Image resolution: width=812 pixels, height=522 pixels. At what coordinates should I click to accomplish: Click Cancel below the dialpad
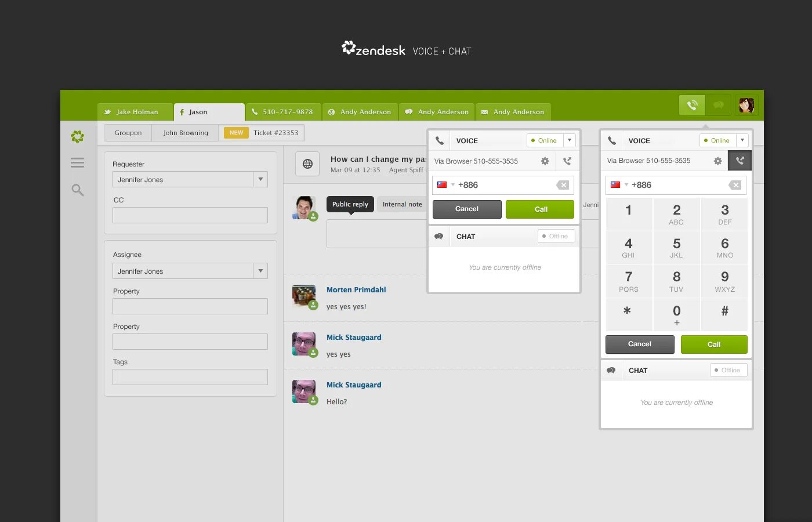pos(640,344)
